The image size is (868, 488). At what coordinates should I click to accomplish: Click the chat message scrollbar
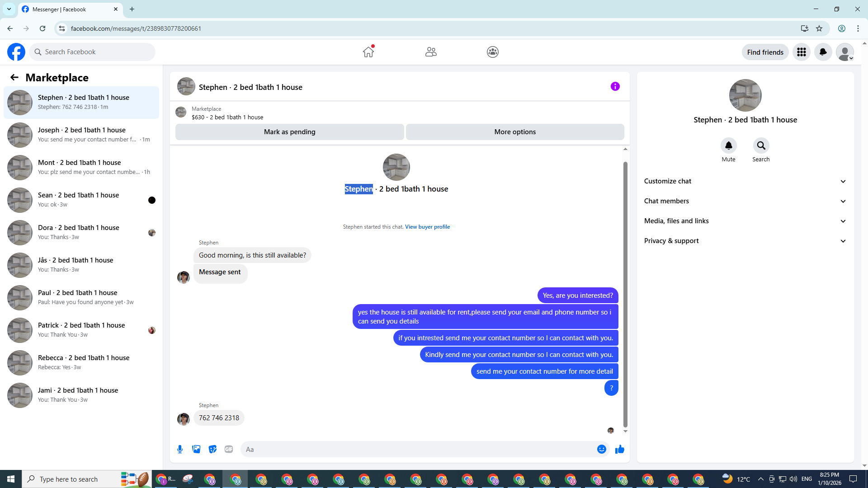pyautogui.click(x=625, y=294)
